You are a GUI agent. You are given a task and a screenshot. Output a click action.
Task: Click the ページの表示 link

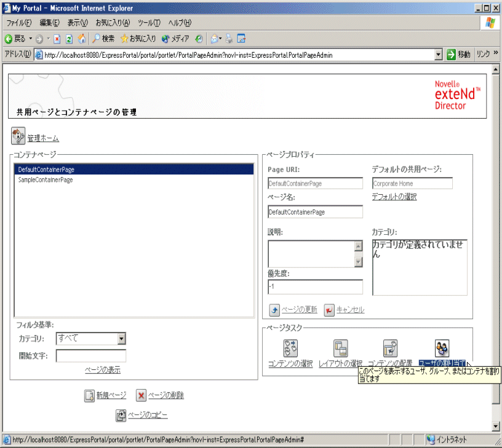(103, 370)
